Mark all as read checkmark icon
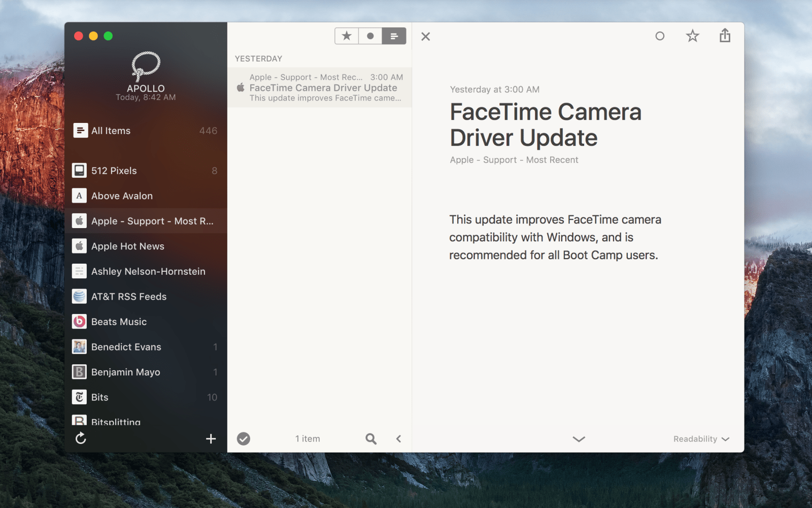This screenshot has width=812, height=508. (x=244, y=439)
